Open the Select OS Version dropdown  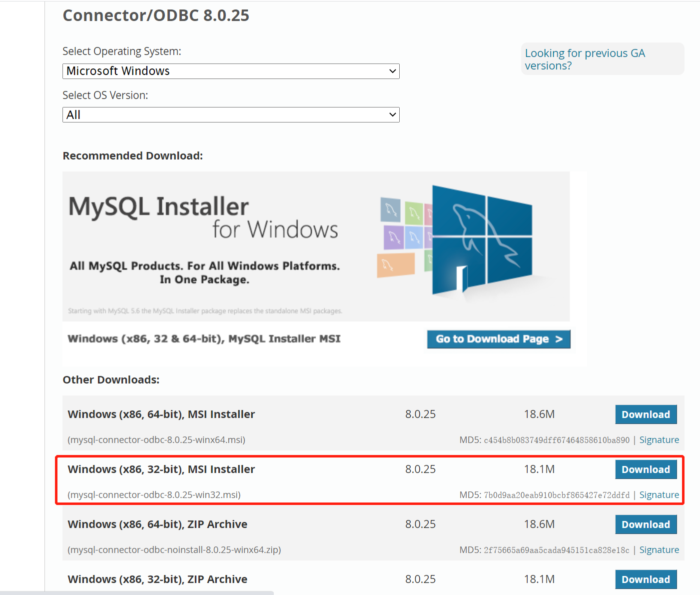[x=230, y=114]
